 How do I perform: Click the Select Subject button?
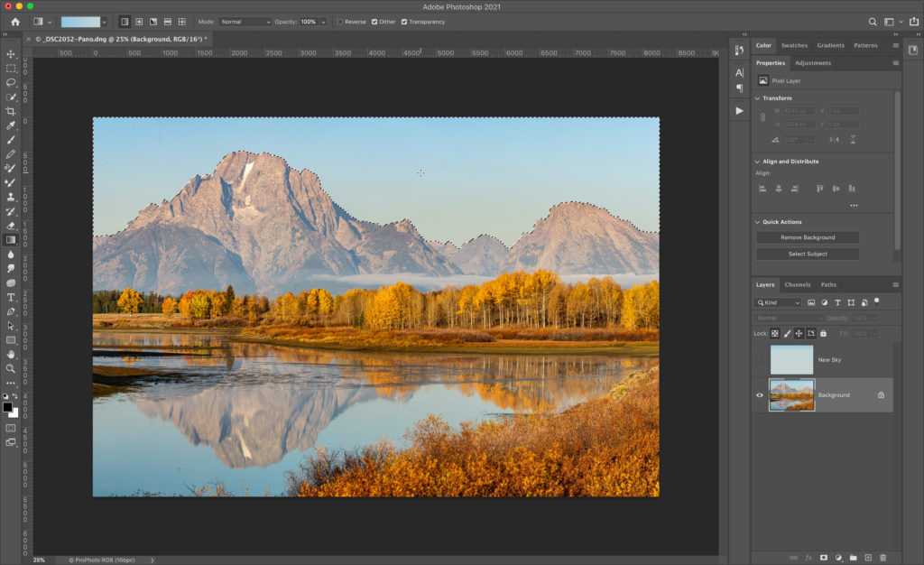(807, 255)
